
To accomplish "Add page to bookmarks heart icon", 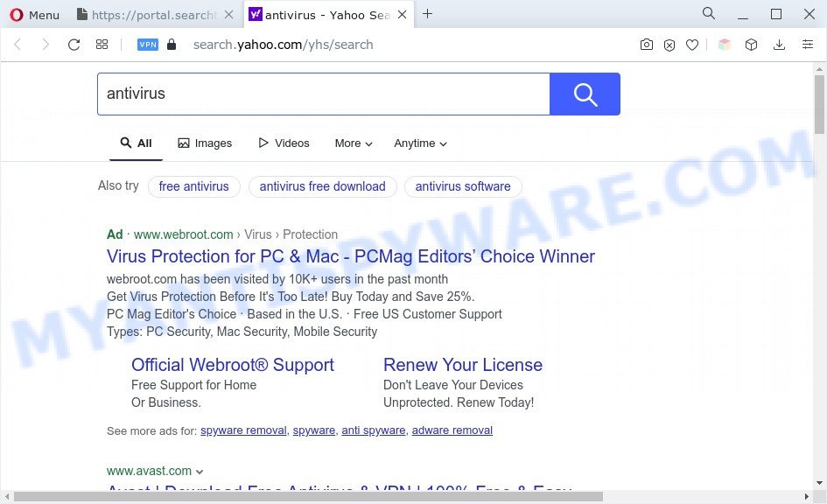I will [x=692, y=45].
